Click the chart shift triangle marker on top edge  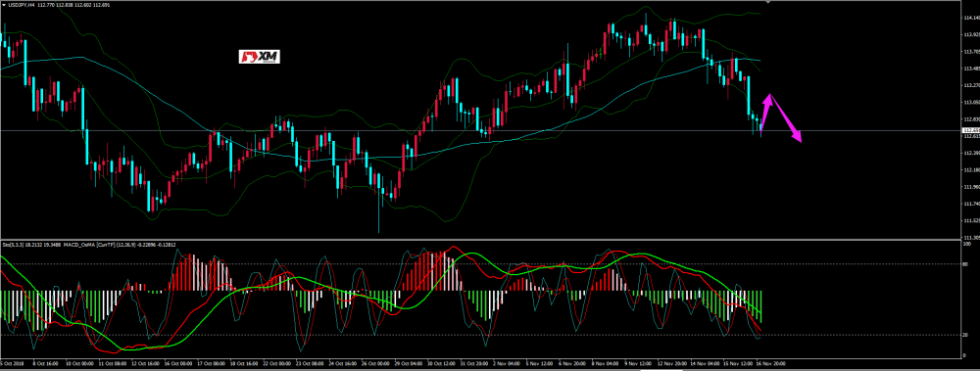pyautogui.click(x=767, y=3)
